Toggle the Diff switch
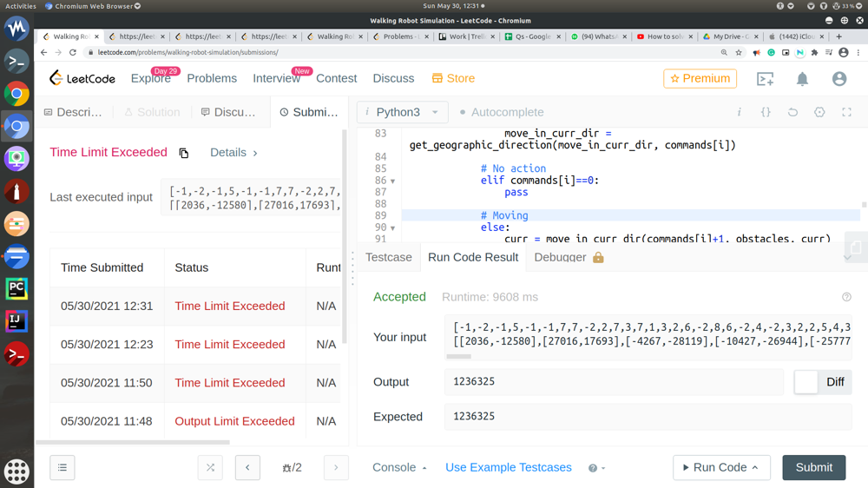The width and height of the screenshot is (868, 488). (x=807, y=382)
